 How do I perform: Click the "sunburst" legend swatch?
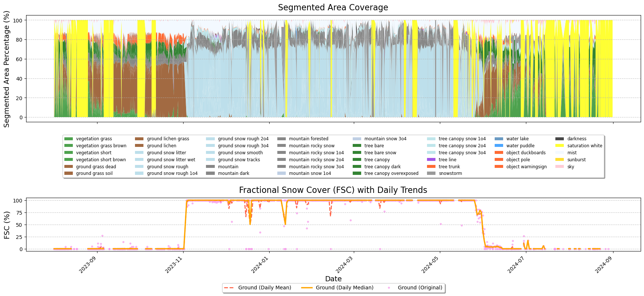pyautogui.click(x=559, y=160)
